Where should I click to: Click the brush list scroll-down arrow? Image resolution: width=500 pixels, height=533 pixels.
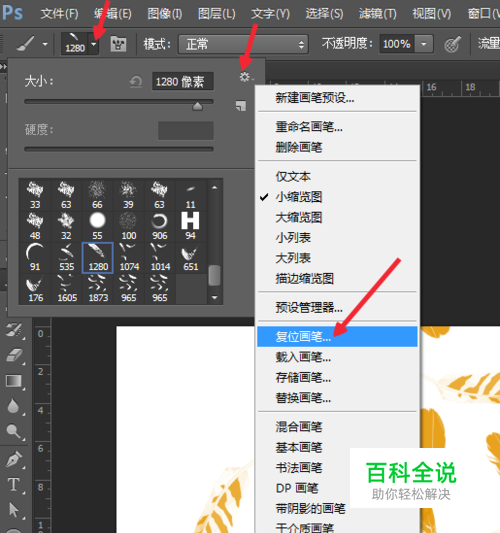[214, 297]
